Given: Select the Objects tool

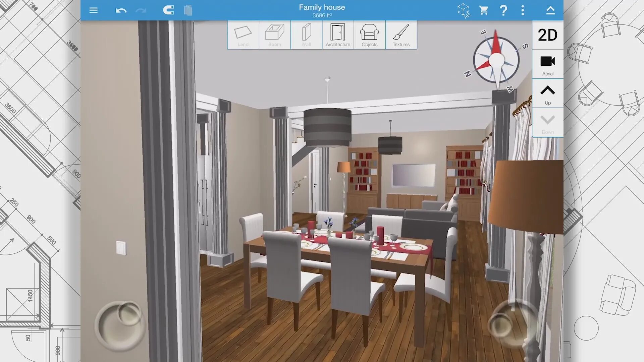Looking at the screenshot, I should click(369, 35).
